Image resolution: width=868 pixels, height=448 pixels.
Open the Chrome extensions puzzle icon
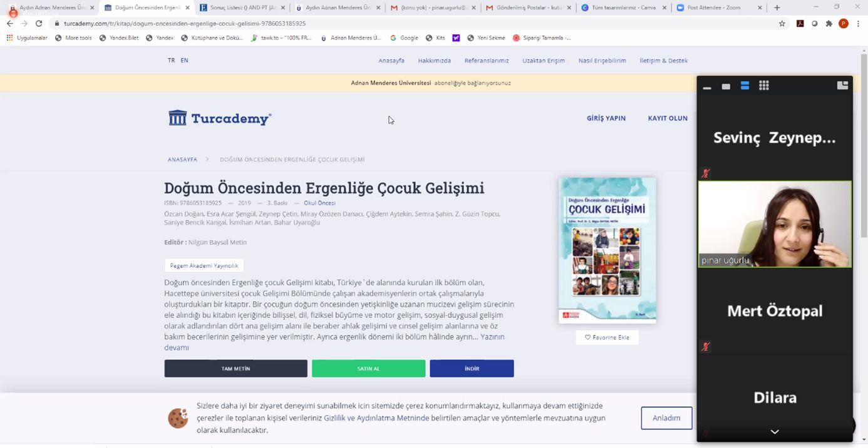coord(829,23)
